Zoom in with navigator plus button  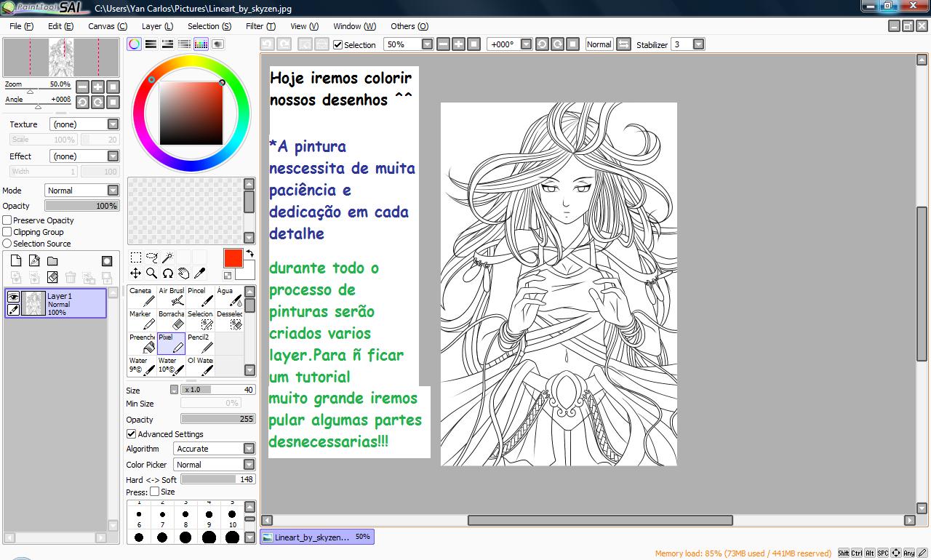point(97,87)
